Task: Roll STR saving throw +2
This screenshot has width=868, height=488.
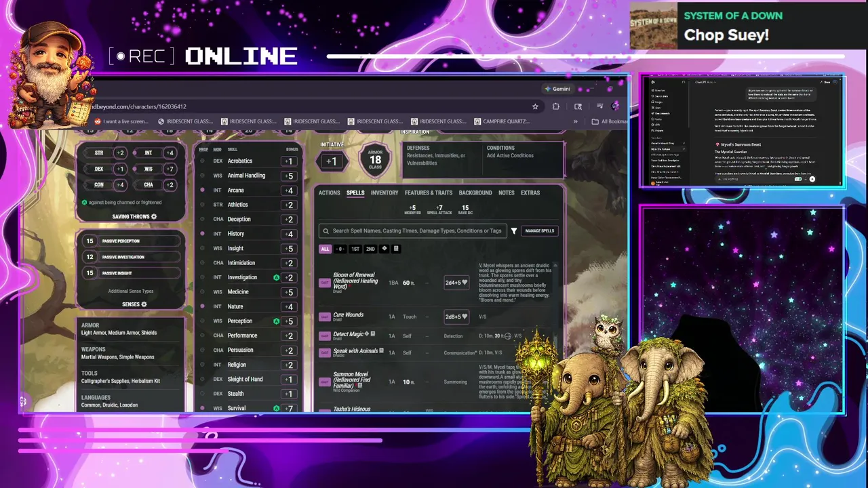Action: pyautogui.click(x=119, y=153)
